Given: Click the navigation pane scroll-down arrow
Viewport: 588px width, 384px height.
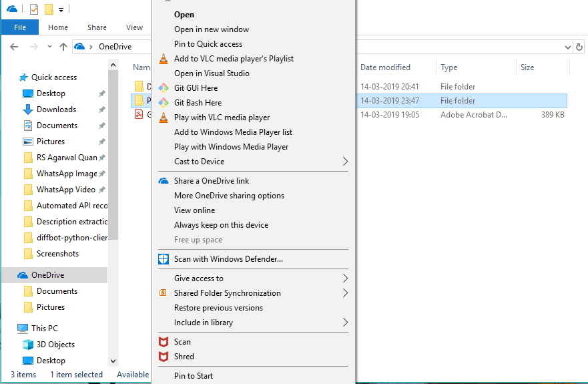Looking at the screenshot, I should click(x=113, y=361).
